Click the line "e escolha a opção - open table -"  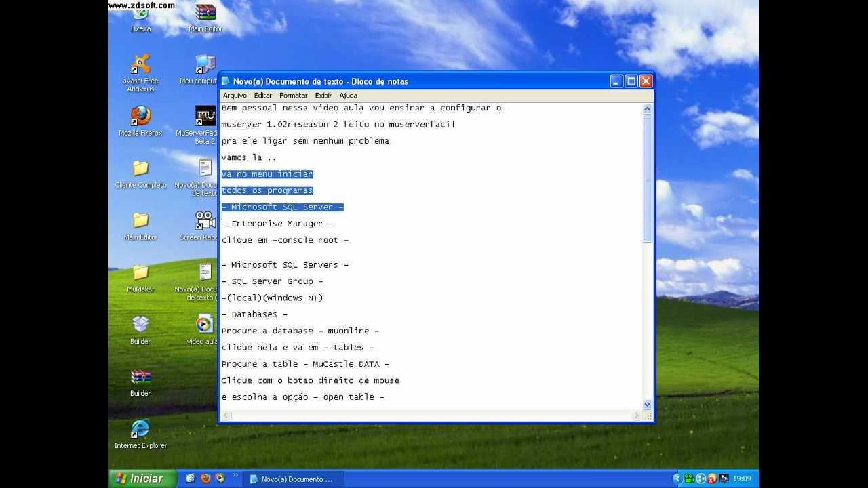[x=303, y=397]
